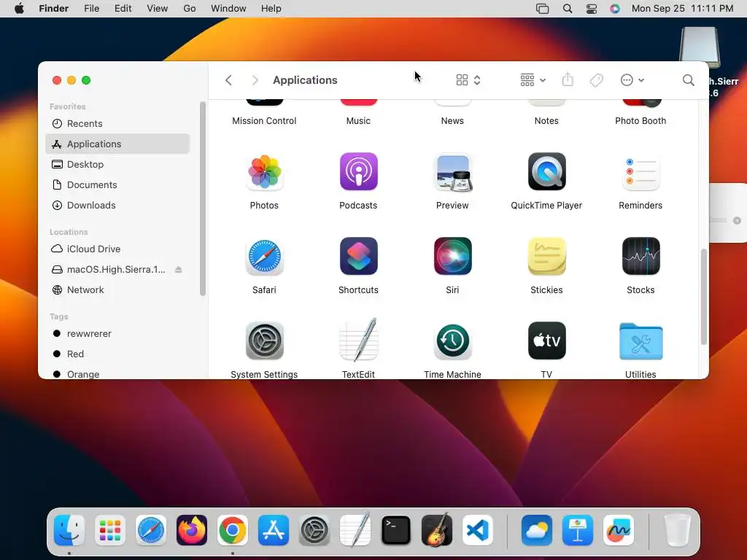This screenshot has height=560, width=747.
Task: Launch Firefox from the Dock
Action: pyautogui.click(x=192, y=530)
